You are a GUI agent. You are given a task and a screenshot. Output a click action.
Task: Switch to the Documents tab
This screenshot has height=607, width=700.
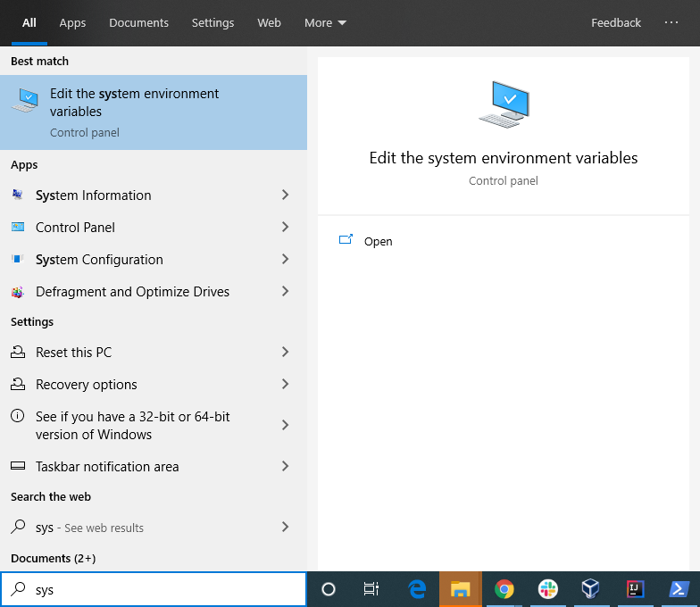[x=138, y=23]
